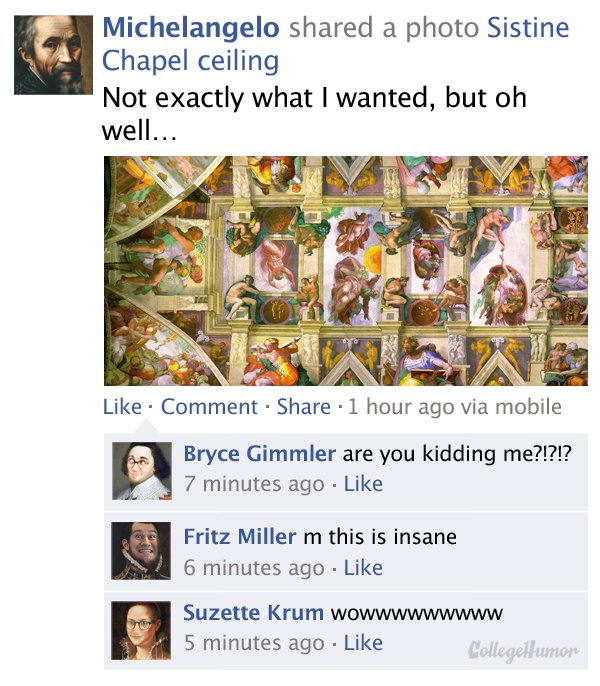Click '7 minutes ago' comment timestamp
Image resolution: width=600 pixels, height=686 pixels.
click(x=253, y=484)
